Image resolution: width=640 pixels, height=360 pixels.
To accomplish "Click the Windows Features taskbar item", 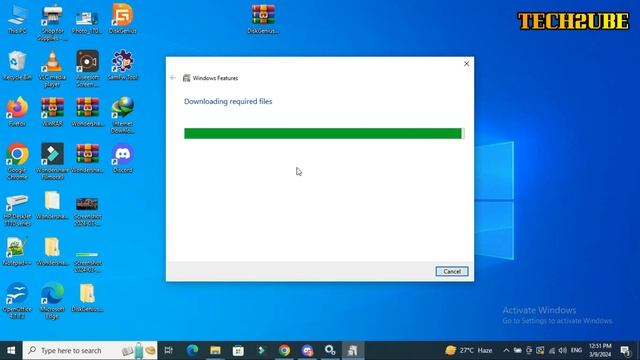I will [353, 350].
